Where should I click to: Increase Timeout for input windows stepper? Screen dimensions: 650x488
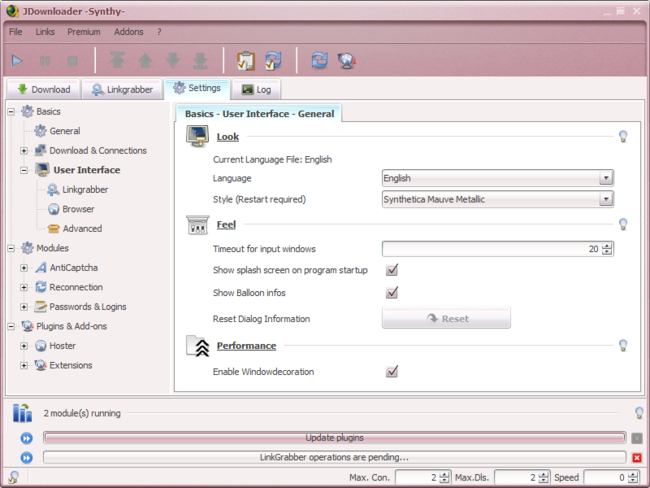pyautogui.click(x=607, y=245)
